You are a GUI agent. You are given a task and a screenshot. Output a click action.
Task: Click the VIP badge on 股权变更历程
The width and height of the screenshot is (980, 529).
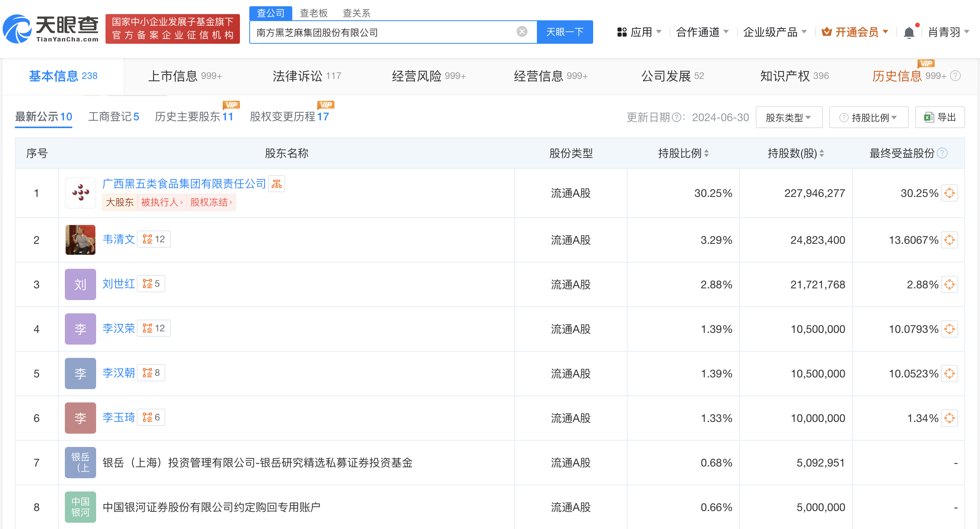(x=327, y=104)
